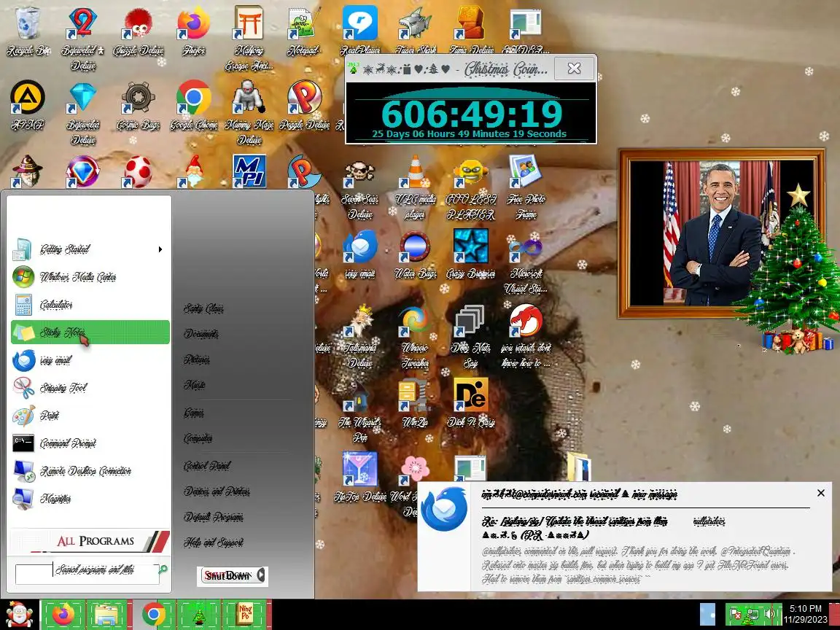Viewport: 840px width, 630px height.
Task: Open Firefox from the taskbar
Action: 63,615
